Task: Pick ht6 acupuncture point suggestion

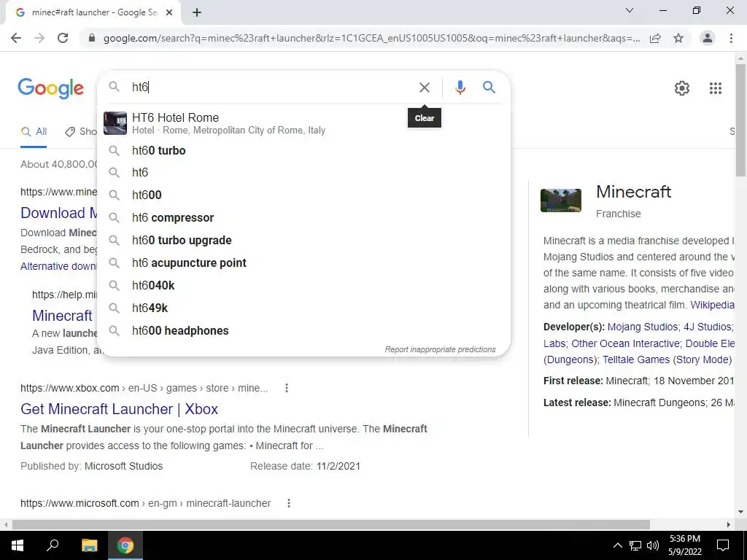Action: (x=303, y=262)
